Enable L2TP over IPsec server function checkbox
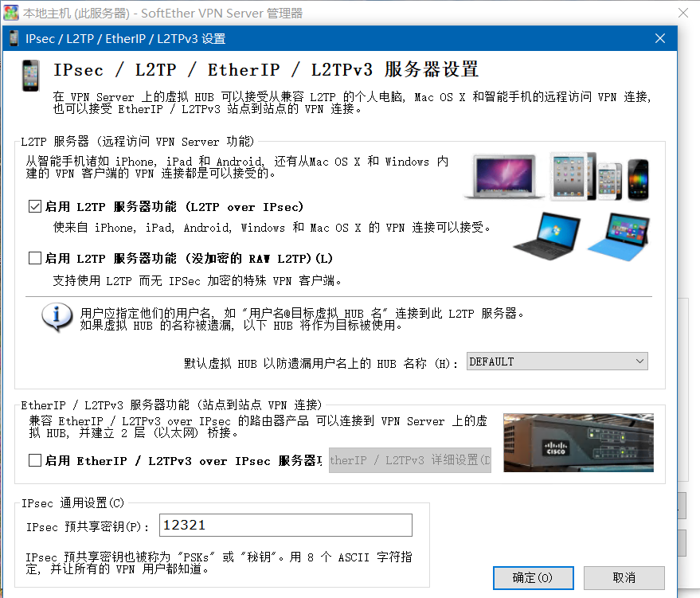Viewport: 700px width, 598px height. [x=35, y=206]
